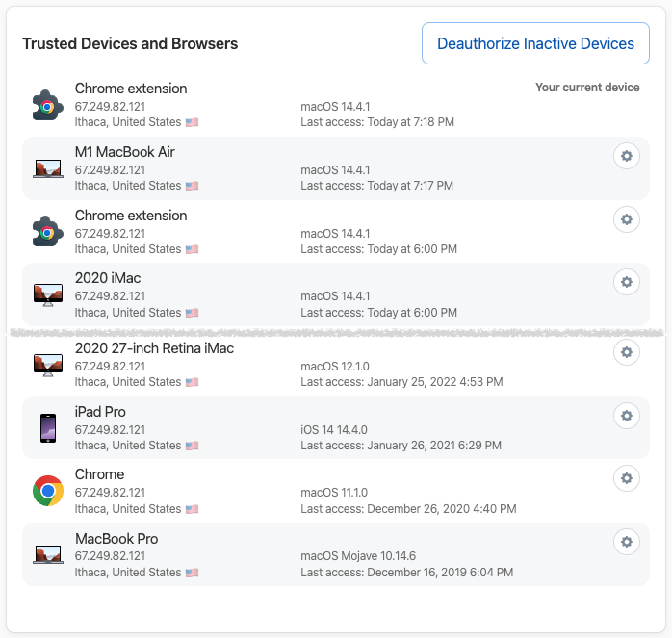Screen dimensions: 672x638
Task: Click the Trusted Devices and Browsers heading
Action: [130, 43]
